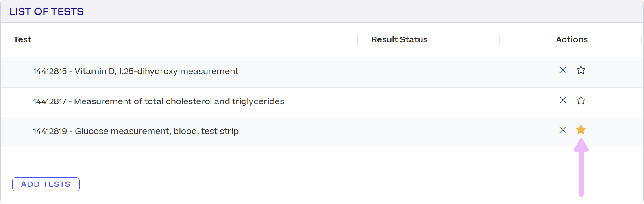Delete the cholesterol and triglycerides test
This screenshot has width=644, height=204.
[563, 100]
